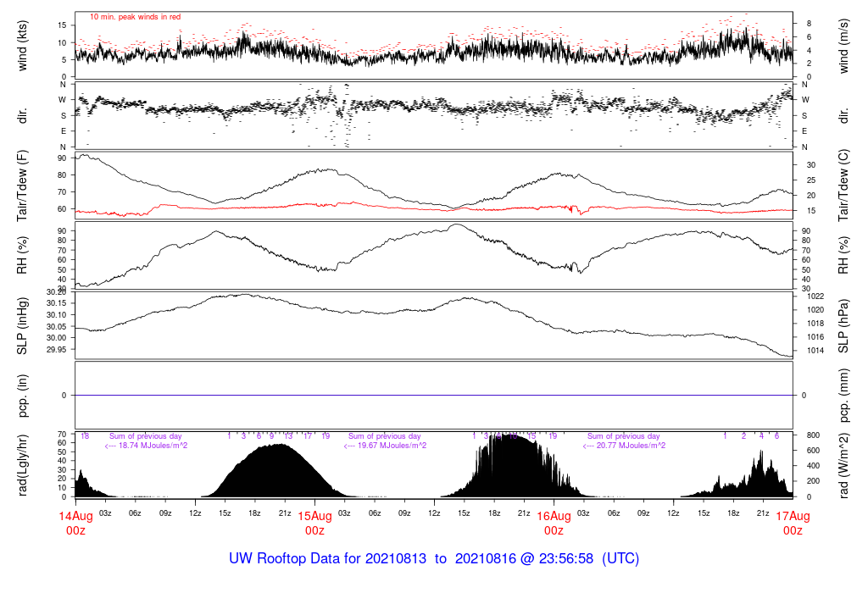Image resolution: width=868 pixels, height=593 pixels.
Task: Select the '30.00' tick on SLP axis
Action: click(56, 338)
